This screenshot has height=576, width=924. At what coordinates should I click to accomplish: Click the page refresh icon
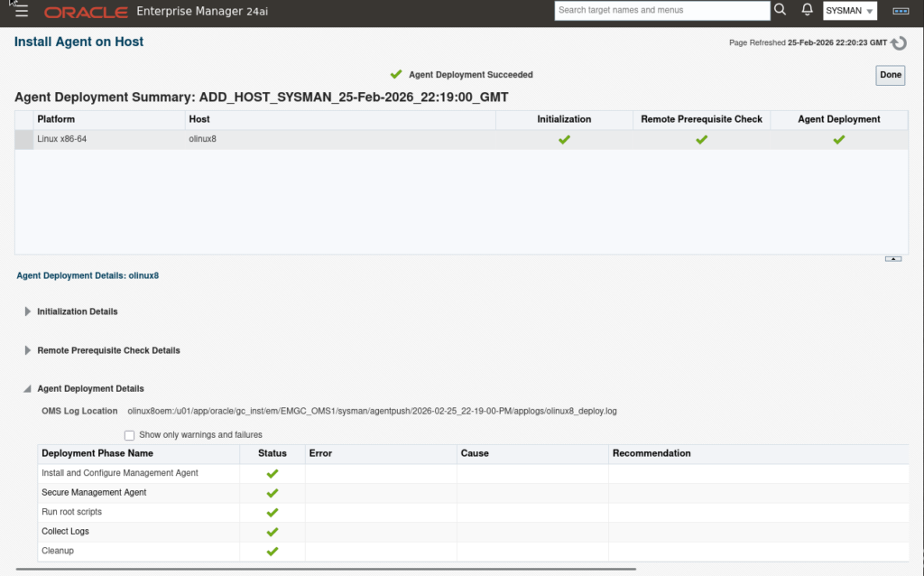(x=899, y=43)
